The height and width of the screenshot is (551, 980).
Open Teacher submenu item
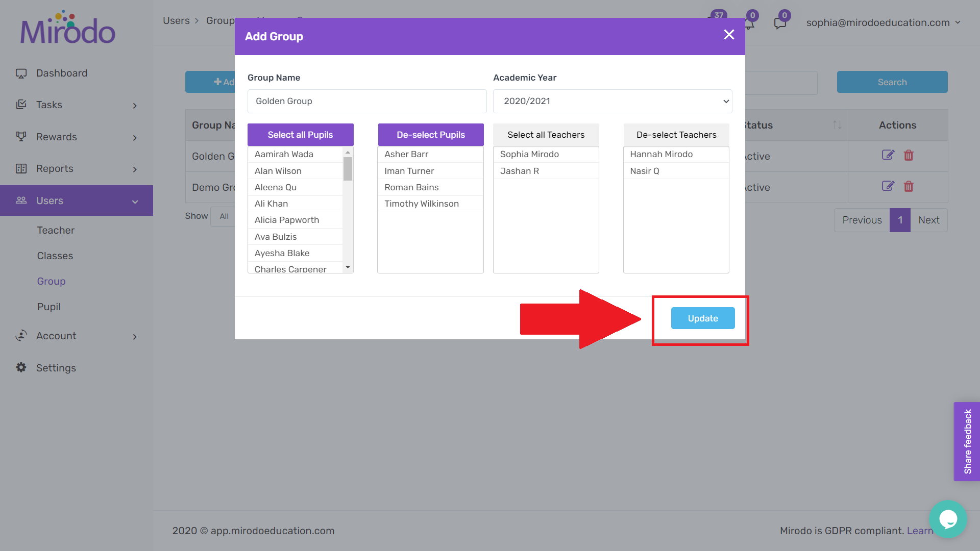(56, 230)
